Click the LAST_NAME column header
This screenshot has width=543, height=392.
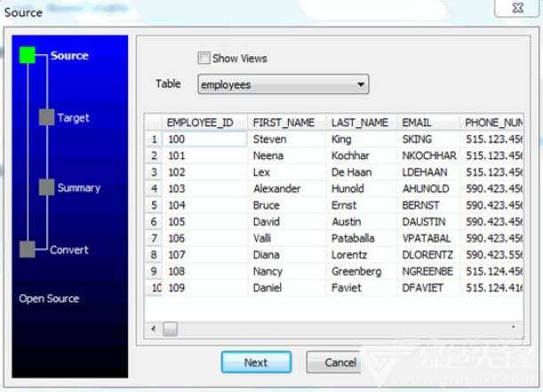(362, 123)
